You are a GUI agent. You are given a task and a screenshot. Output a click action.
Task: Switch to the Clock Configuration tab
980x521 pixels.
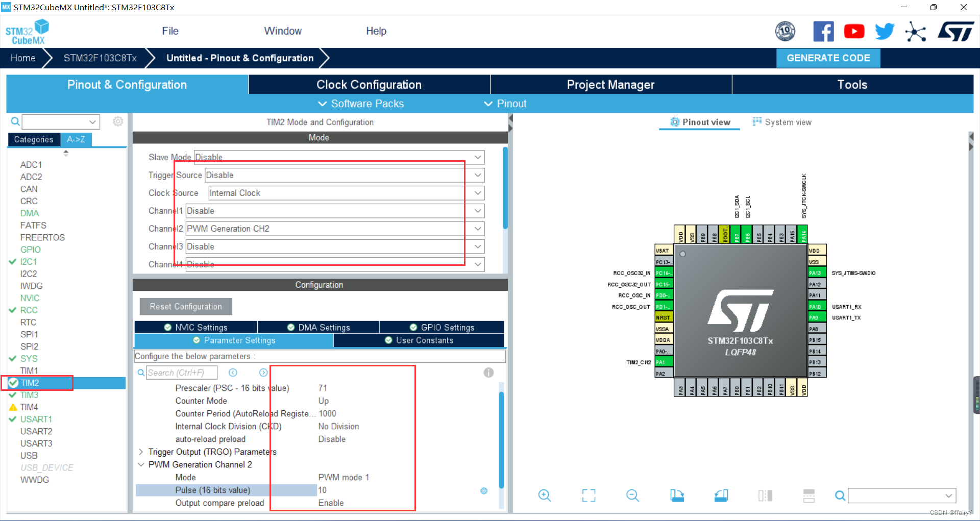369,85
